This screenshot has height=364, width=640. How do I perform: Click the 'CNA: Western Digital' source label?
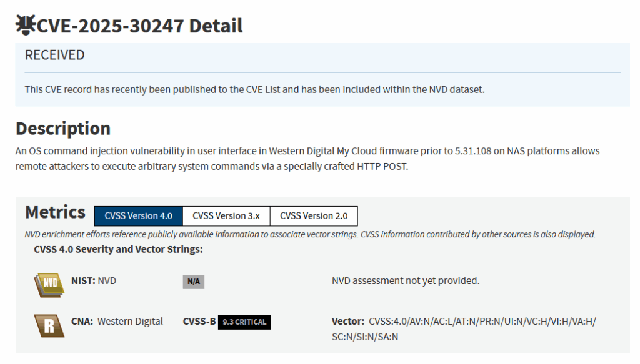pyautogui.click(x=117, y=322)
